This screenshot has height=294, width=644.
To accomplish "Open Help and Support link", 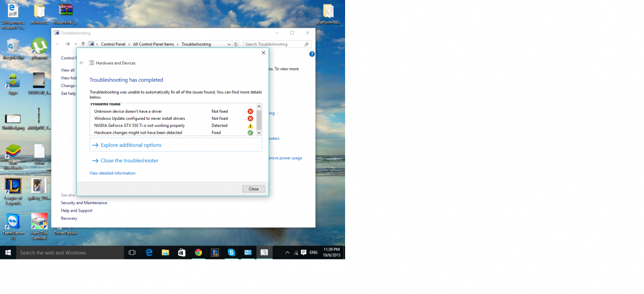I will pyautogui.click(x=77, y=211).
